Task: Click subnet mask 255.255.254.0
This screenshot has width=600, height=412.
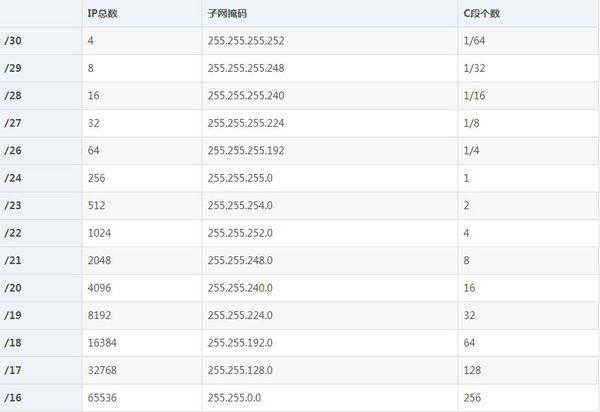Action: click(x=240, y=205)
